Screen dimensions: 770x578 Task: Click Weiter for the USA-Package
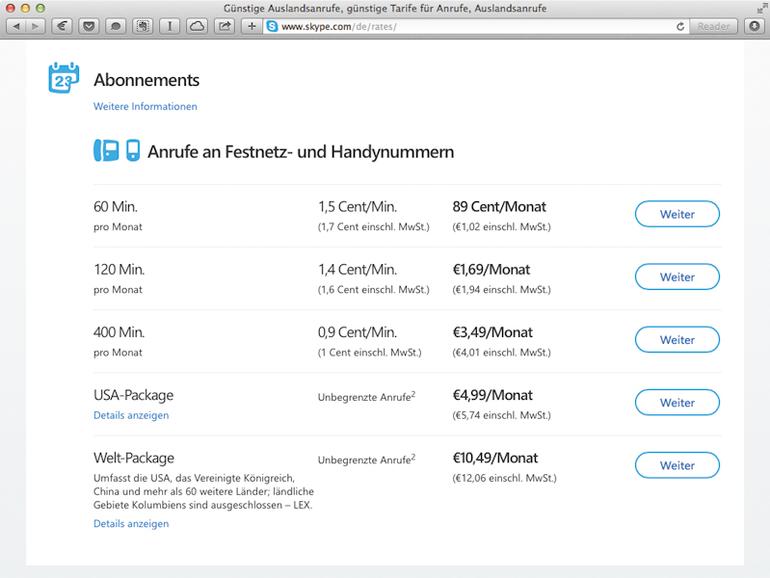[677, 403]
